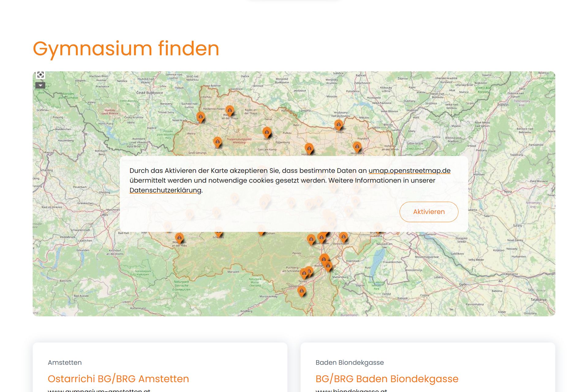This screenshot has width=588, height=392.
Task: Select the map pin near Horn
Action: click(x=267, y=132)
